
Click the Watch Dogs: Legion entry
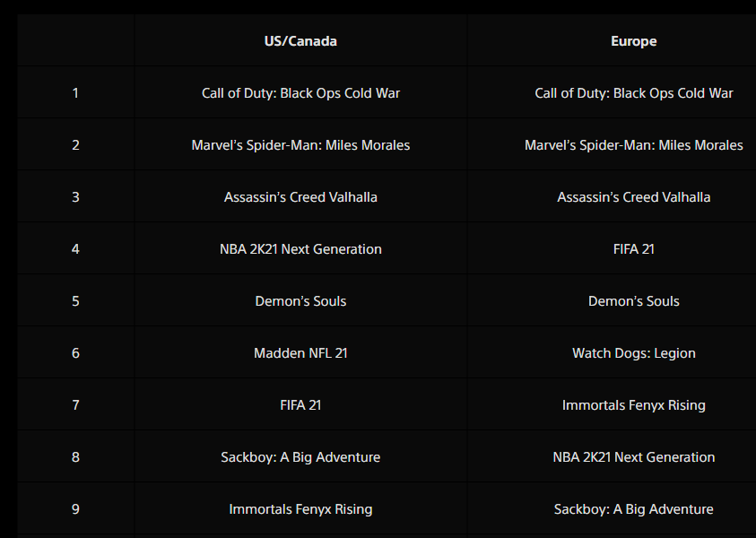point(633,353)
